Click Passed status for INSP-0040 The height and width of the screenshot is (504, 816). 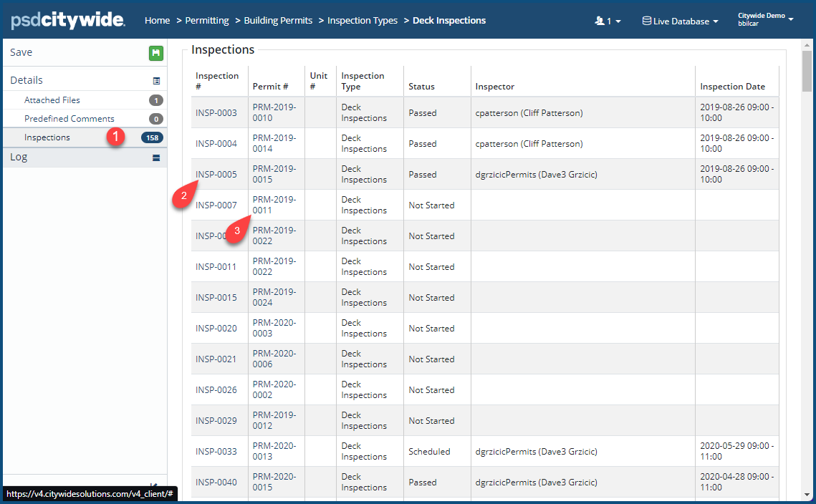point(423,482)
